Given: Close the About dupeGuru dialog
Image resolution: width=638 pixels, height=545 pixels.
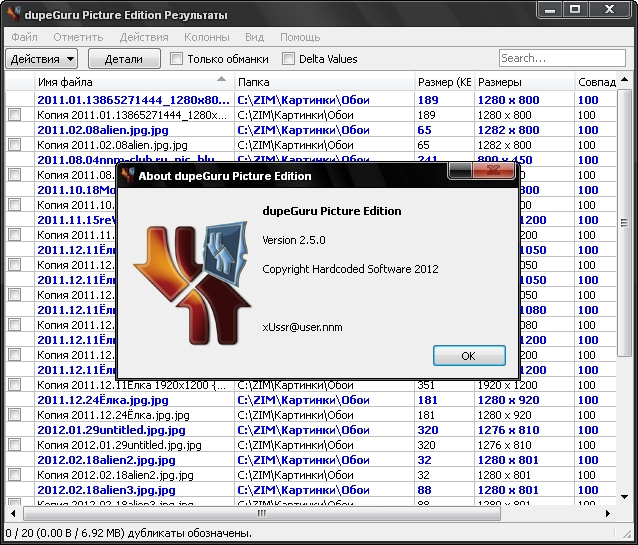Looking at the screenshot, I should point(493,170).
